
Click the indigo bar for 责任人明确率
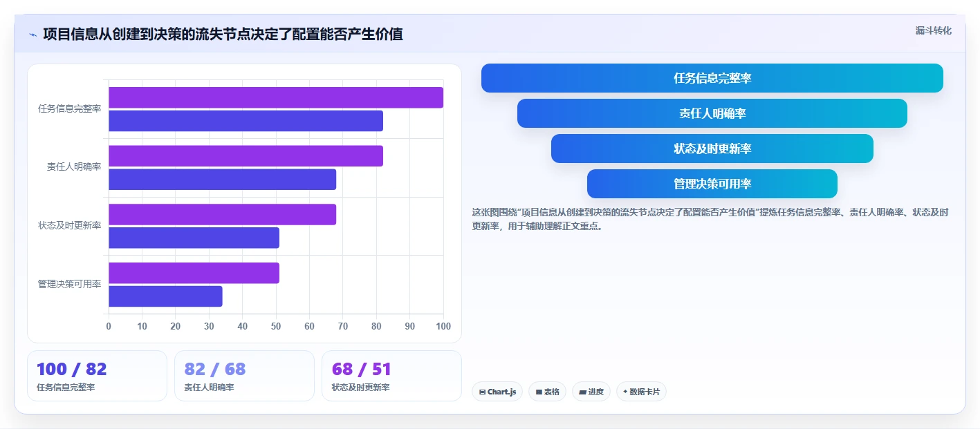click(x=222, y=180)
